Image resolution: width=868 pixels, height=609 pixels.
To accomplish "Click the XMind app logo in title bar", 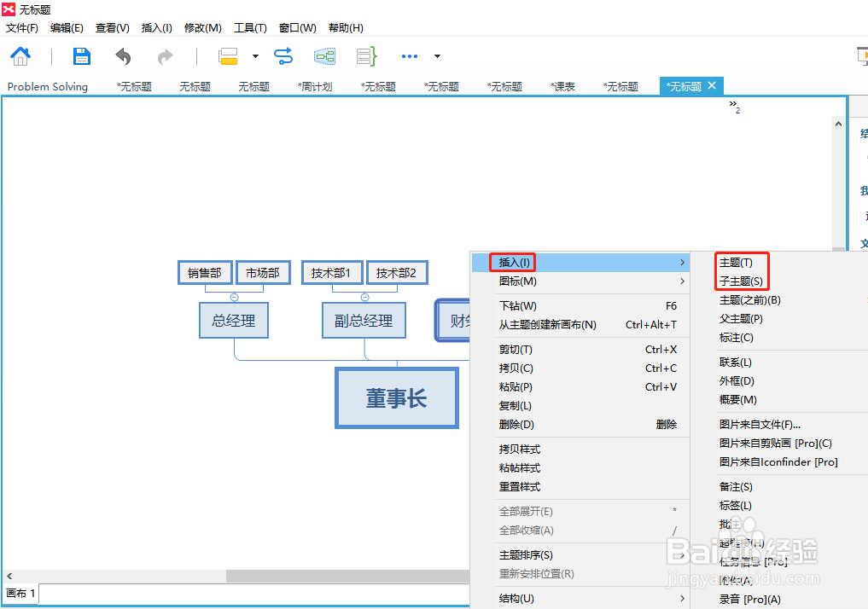I will click(x=9, y=9).
